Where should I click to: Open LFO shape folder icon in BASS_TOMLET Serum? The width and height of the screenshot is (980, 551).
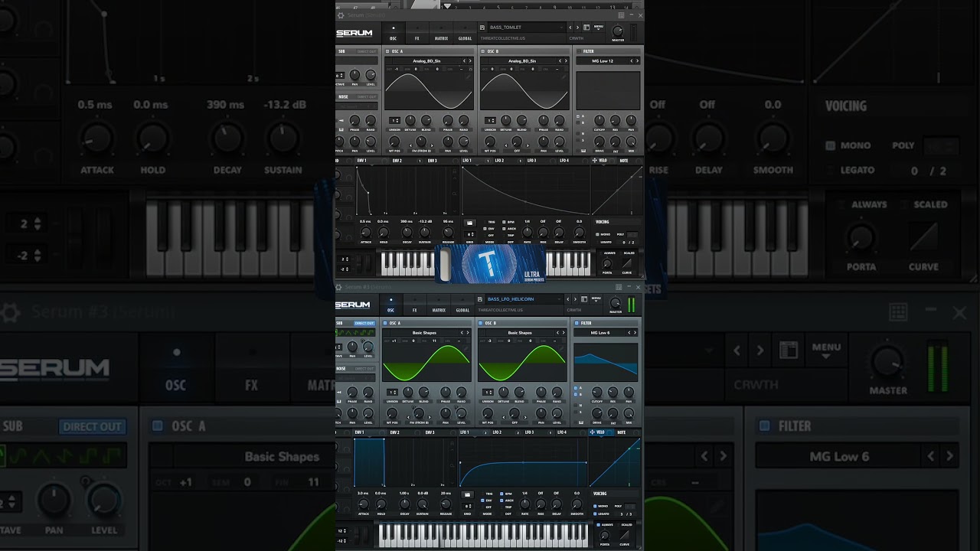click(x=469, y=223)
